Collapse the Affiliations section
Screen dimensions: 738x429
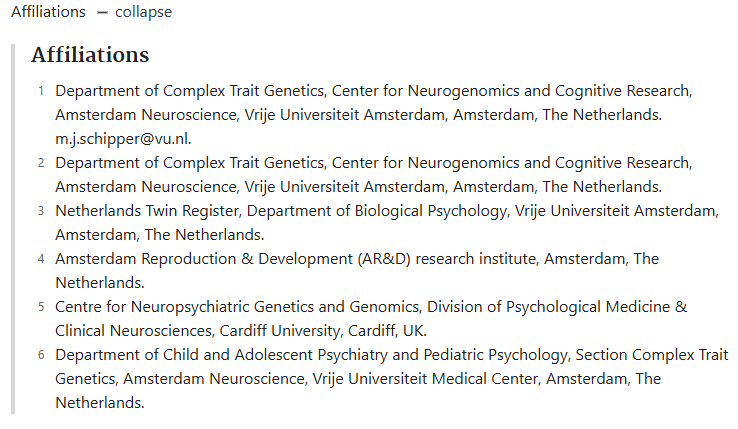click(x=144, y=12)
